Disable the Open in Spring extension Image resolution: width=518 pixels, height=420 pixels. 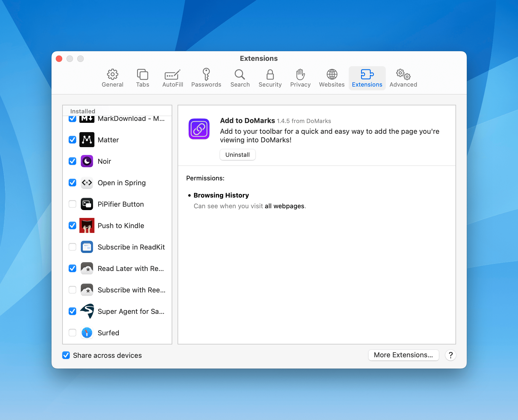point(72,183)
